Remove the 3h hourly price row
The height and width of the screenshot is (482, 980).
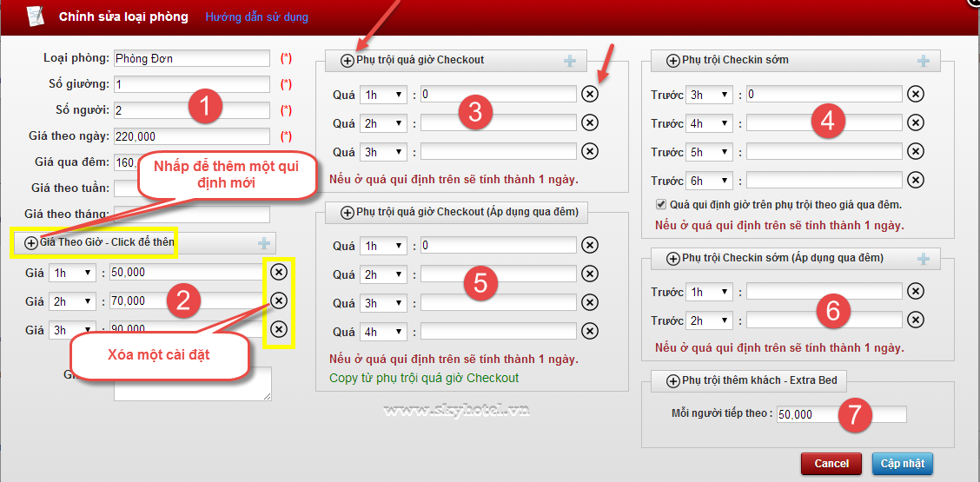pos(278,329)
